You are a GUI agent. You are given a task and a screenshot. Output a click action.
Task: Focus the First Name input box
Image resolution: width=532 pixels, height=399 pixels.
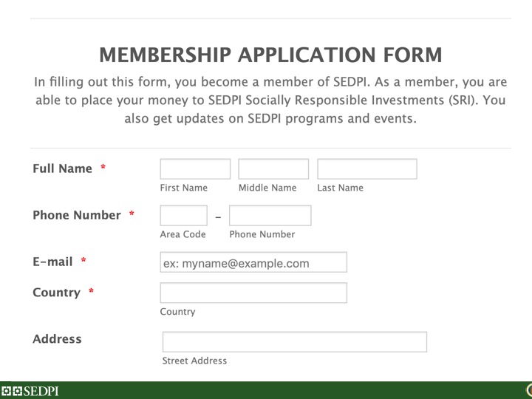click(x=195, y=169)
